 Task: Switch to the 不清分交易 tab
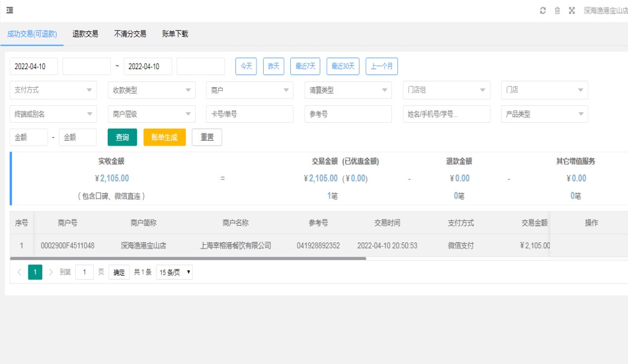(x=130, y=34)
